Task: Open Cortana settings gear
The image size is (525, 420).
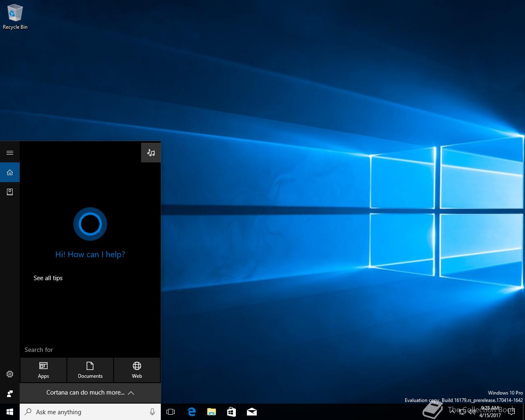Action: pyautogui.click(x=10, y=374)
